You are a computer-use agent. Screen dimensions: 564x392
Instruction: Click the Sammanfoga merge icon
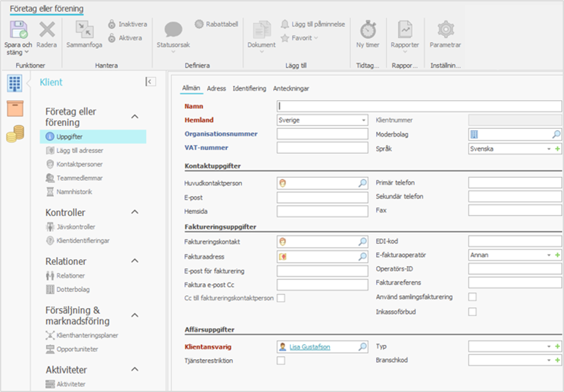pos(84,29)
